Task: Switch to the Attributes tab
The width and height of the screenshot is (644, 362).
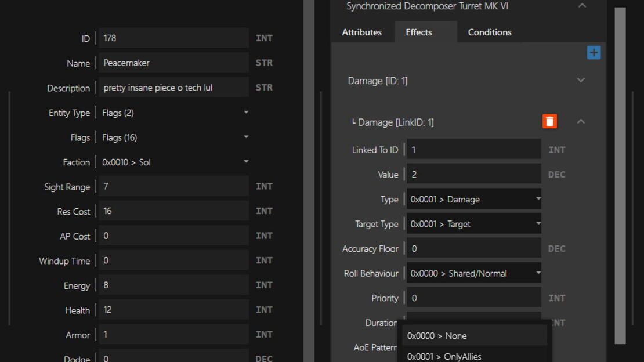Action: point(362,32)
